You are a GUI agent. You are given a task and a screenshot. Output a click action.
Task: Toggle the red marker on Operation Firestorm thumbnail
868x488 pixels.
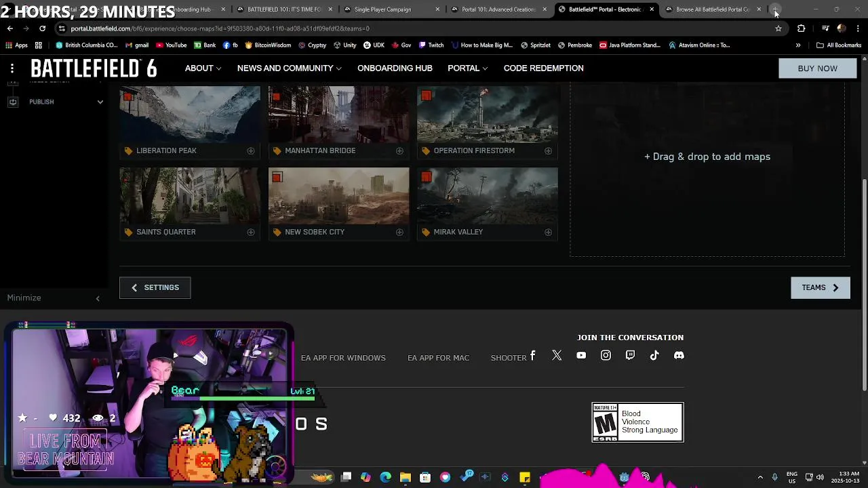[426, 96]
